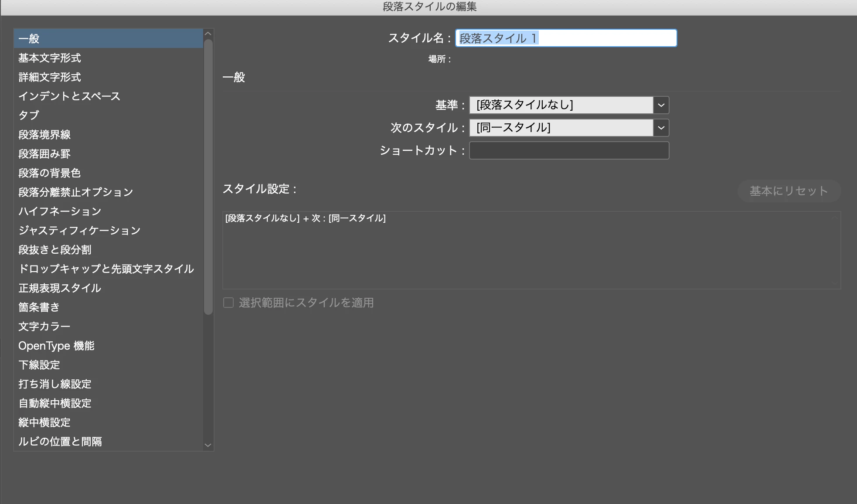857x504 pixels.
Task: Go to インデントとスペース settings
Action: click(69, 96)
